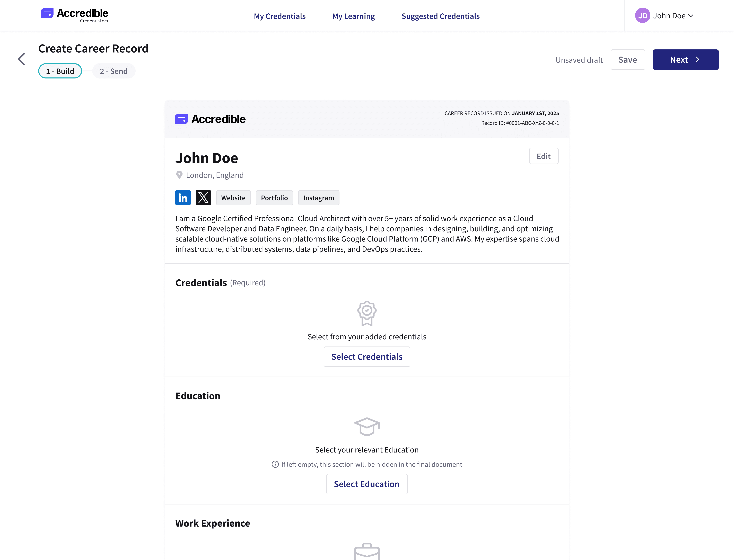Select the 1 - Build step
The height and width of the screenshot is (560, 734).
click(x=60, y=71)
